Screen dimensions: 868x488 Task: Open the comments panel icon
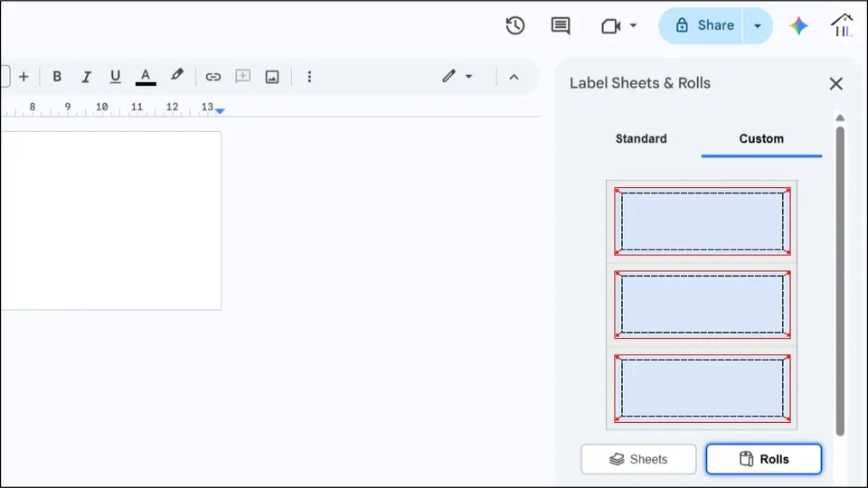[x=561, y=25]
